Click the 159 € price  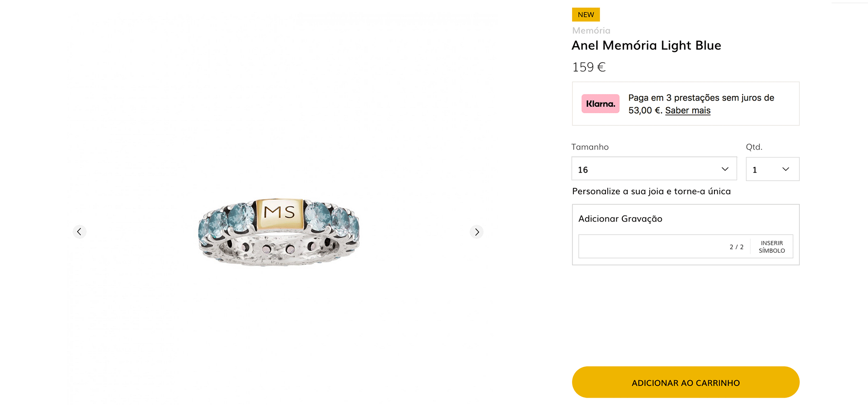coord(589,67)
